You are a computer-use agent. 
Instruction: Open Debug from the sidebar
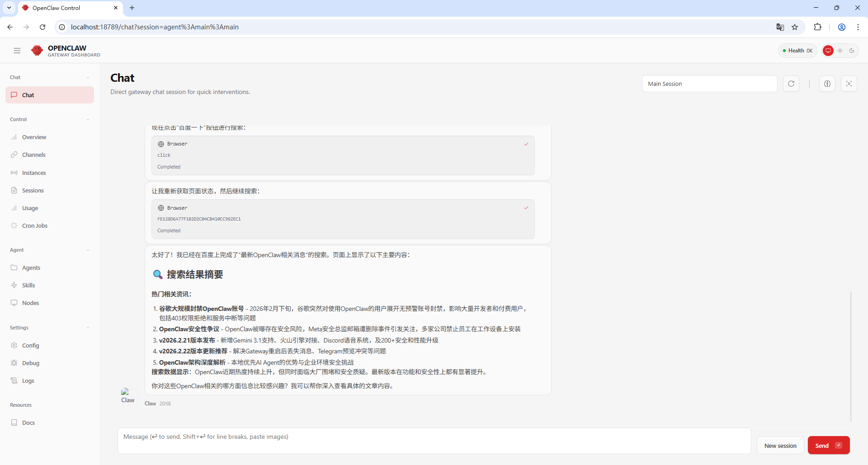[30, 363]
